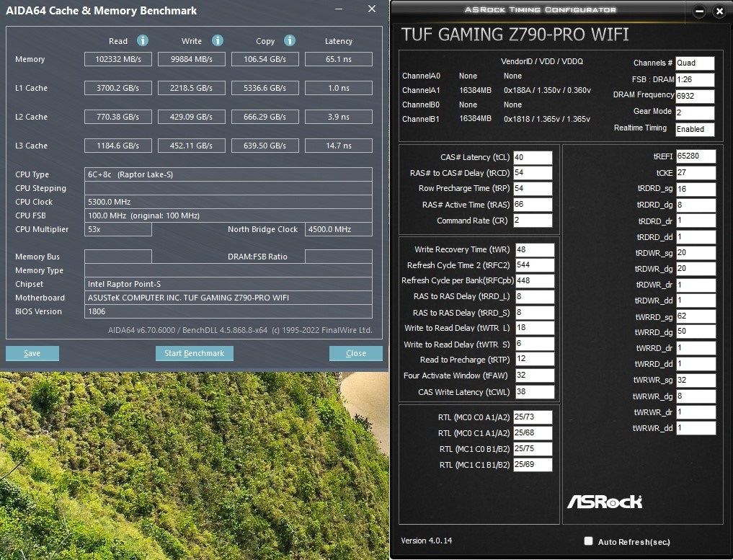Click the Memory Latency value 65.1 ns
Screen dimensions: 733x560
[x=339, y=59]
